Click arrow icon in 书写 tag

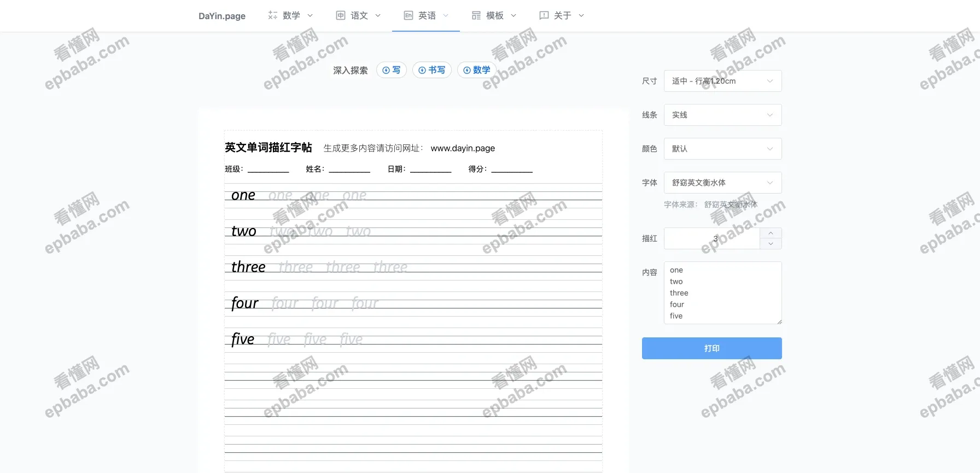tap(422, 70)
